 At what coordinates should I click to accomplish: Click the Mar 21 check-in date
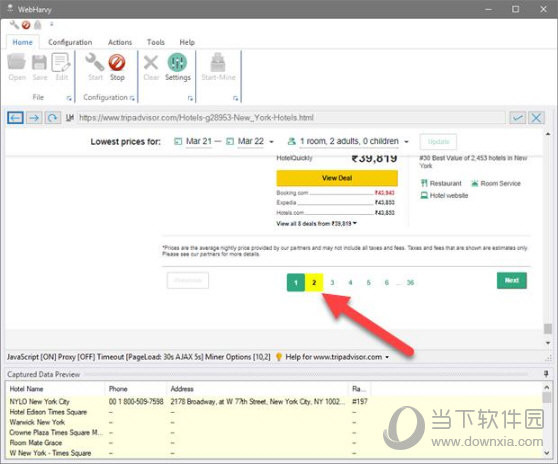199,141
